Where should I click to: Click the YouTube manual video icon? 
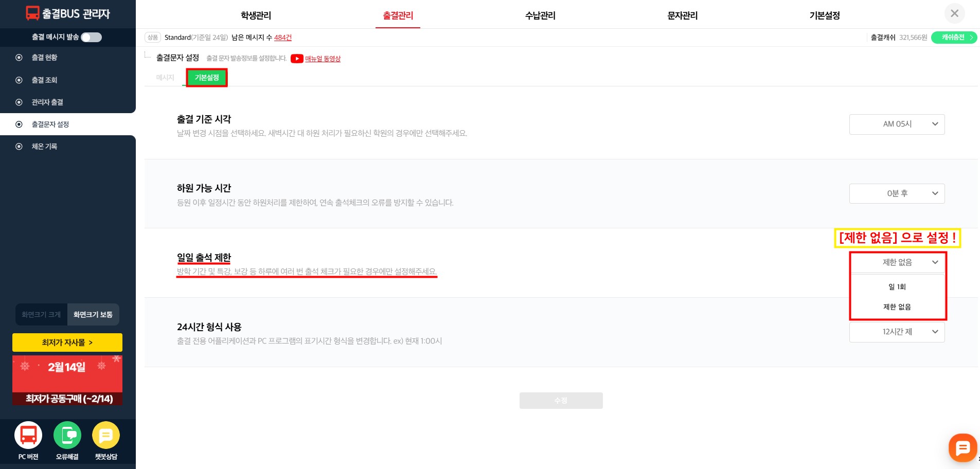(297, 59)
